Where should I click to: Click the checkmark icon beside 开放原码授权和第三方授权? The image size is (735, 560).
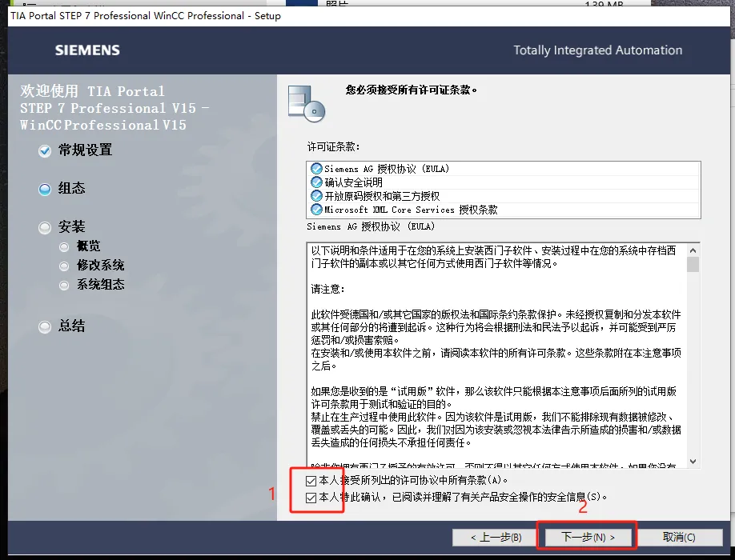316,196
